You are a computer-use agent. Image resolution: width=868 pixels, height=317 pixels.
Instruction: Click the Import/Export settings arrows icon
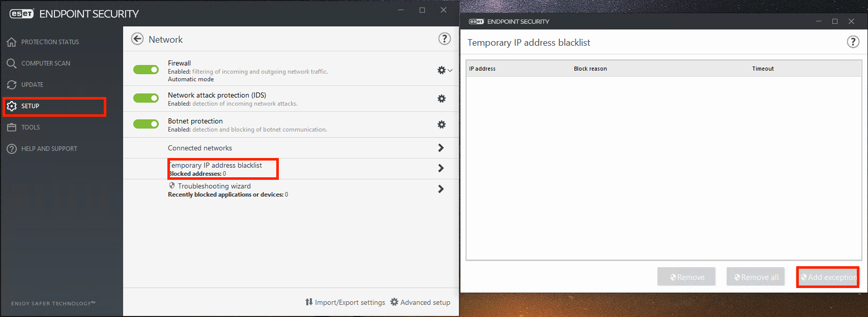(x=309, y=302)
